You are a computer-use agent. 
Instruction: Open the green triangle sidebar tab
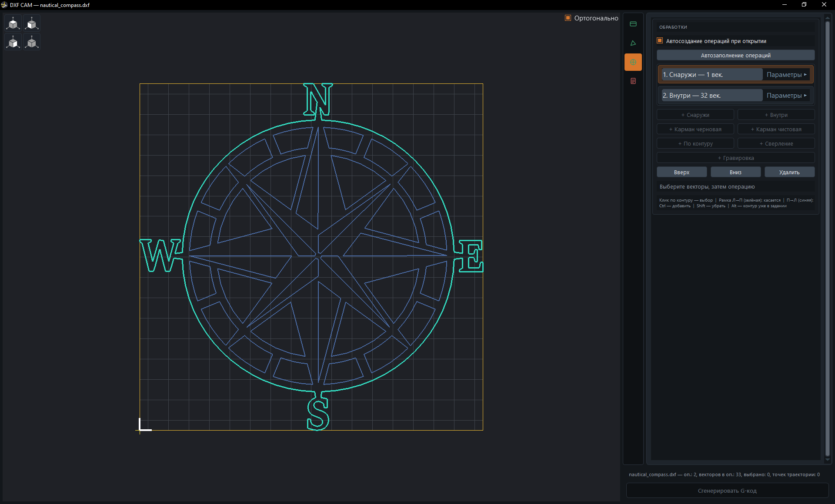click(x=633, y=43)
